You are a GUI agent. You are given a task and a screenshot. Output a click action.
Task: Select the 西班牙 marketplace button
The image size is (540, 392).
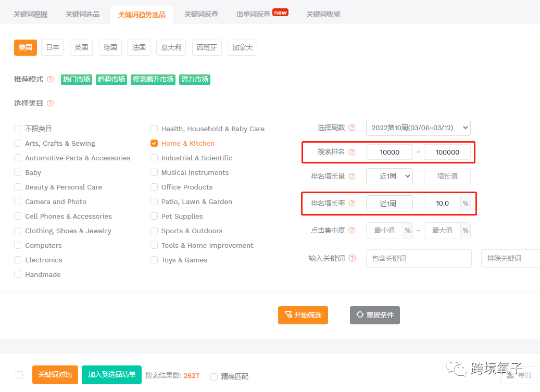[207, 47]
